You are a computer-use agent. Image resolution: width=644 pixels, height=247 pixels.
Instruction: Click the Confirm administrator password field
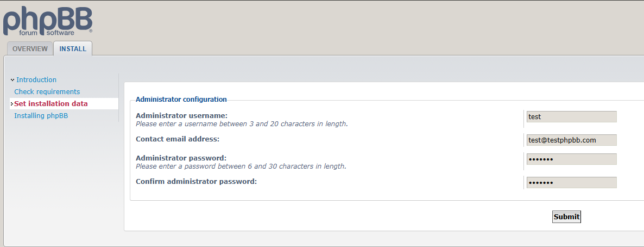click(x=571, y=182)
